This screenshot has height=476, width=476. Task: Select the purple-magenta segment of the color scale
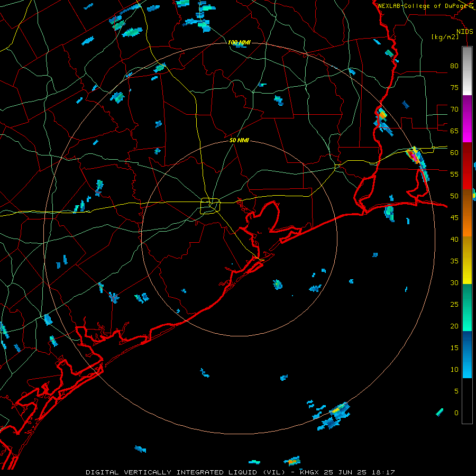pyautogui.click(x=467, y=118)
